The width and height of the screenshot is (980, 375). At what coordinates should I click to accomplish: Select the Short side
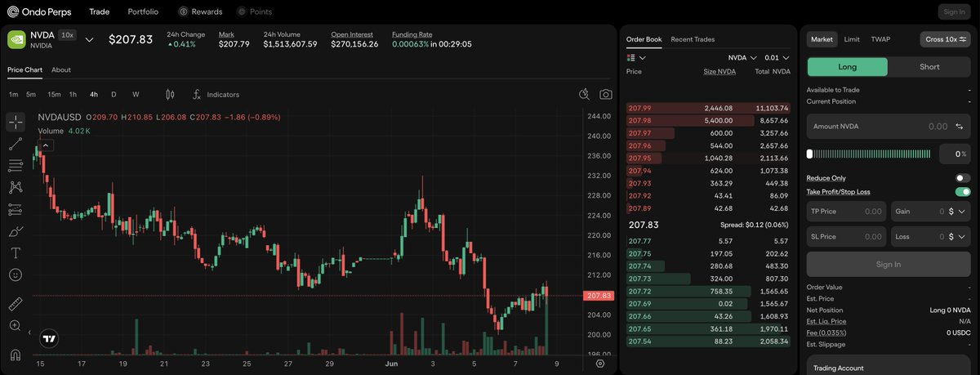point(929,67)
